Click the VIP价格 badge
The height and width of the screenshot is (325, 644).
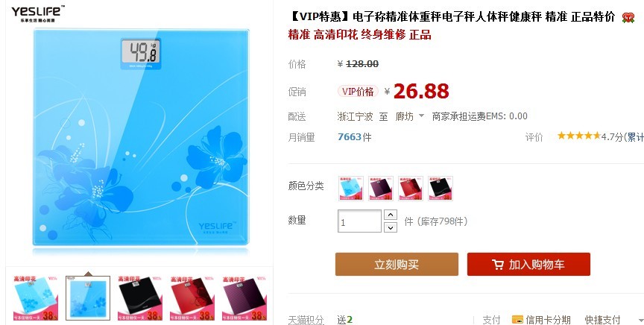click(x=358, y=91)
